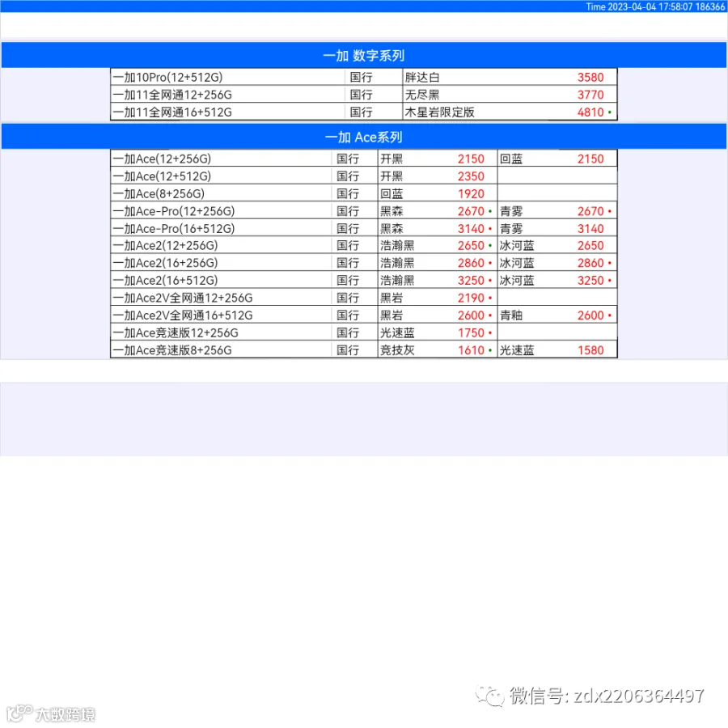Select the 一加Ace2V全网通16+512G model cell
The width and height of the screenshot is (728, 728).
click(x=221, y=315)
